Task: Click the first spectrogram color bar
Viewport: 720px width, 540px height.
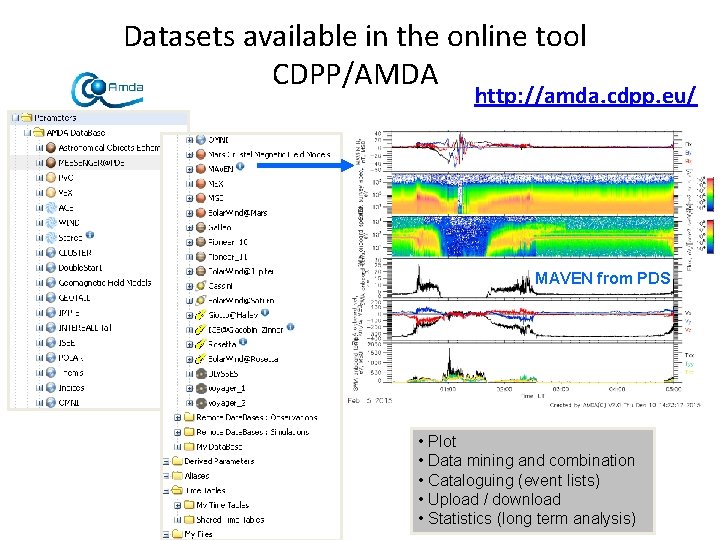Action: 710,194
